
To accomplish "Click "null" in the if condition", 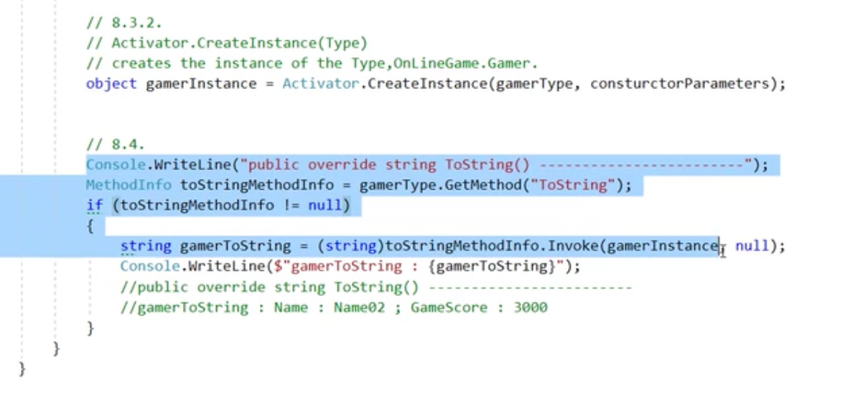I will [x=325, y=206].
